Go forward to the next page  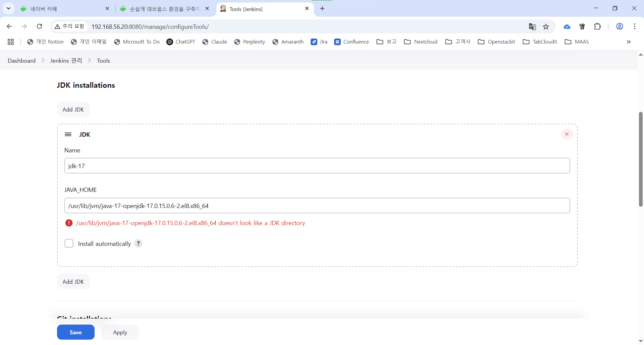pos(24,26)
